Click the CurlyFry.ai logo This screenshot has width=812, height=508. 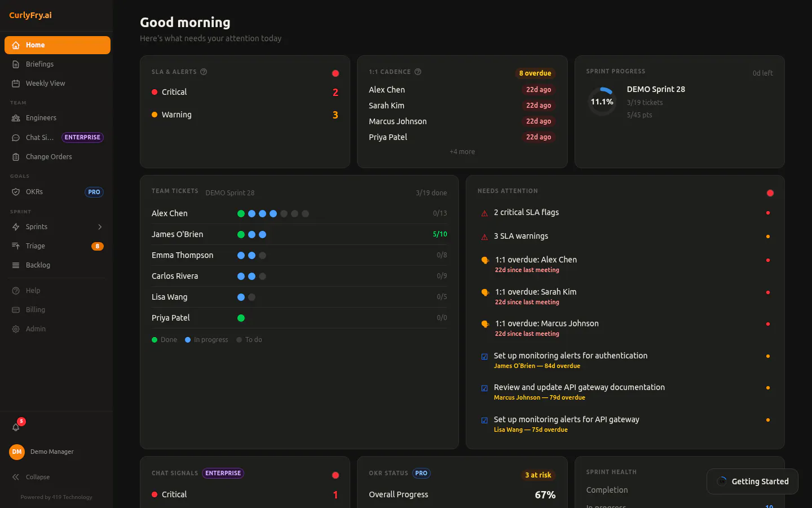[30, 15]
